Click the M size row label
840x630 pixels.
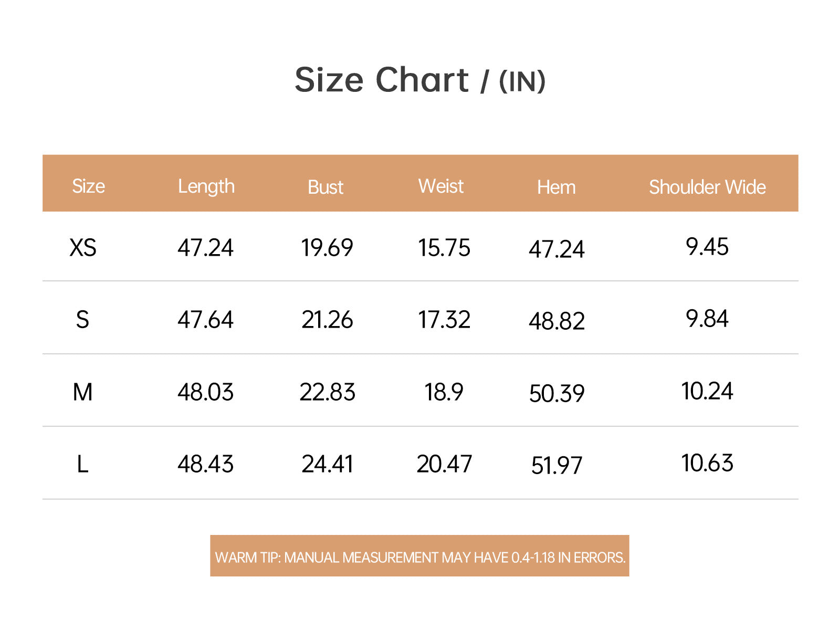[x=82, y=392]
